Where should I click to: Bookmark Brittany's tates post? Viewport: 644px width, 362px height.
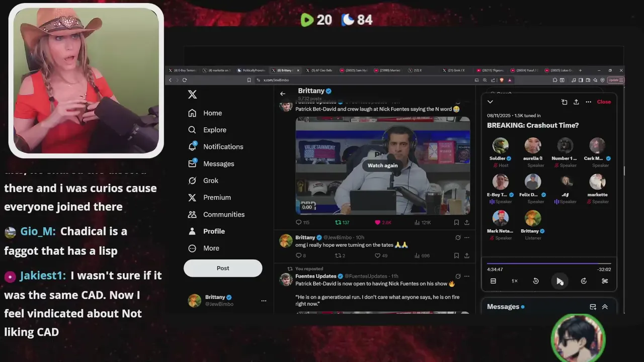coord(456,255)
